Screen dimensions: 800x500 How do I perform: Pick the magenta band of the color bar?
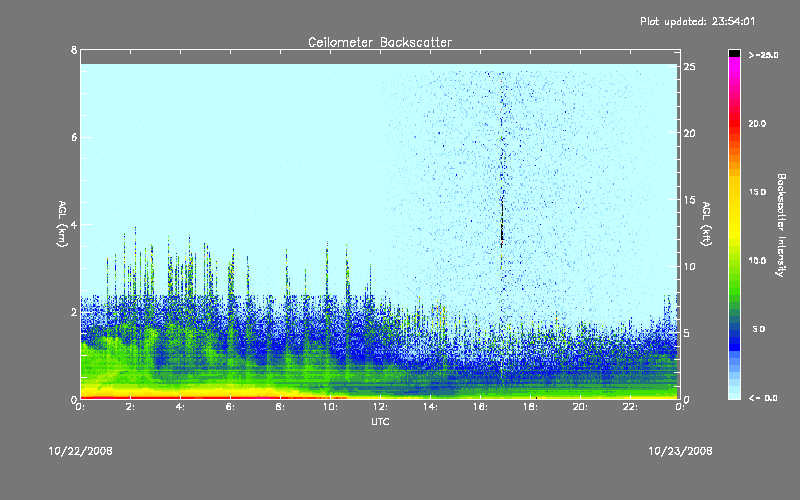pyautogui.click(x=734, y=65)
